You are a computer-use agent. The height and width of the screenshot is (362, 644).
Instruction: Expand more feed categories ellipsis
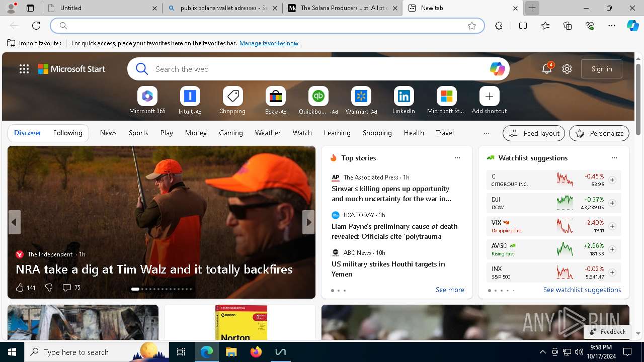[486, 133]
